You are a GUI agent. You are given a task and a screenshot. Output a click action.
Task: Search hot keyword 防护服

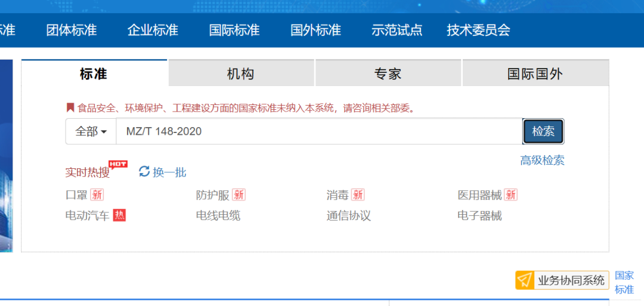click(212, 195)
